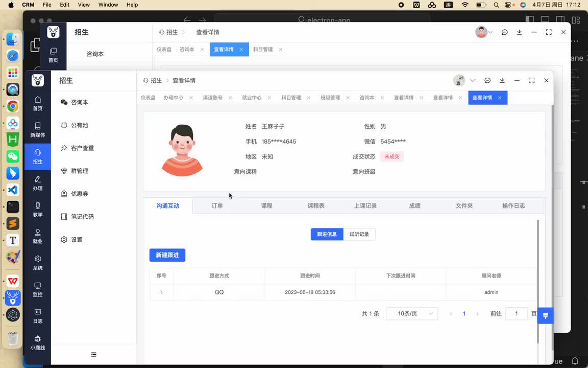Click the content area vertical scrollbar
The width and height of the screenshot is (588, 368).
pyautogui.click(x=538, y=282)
